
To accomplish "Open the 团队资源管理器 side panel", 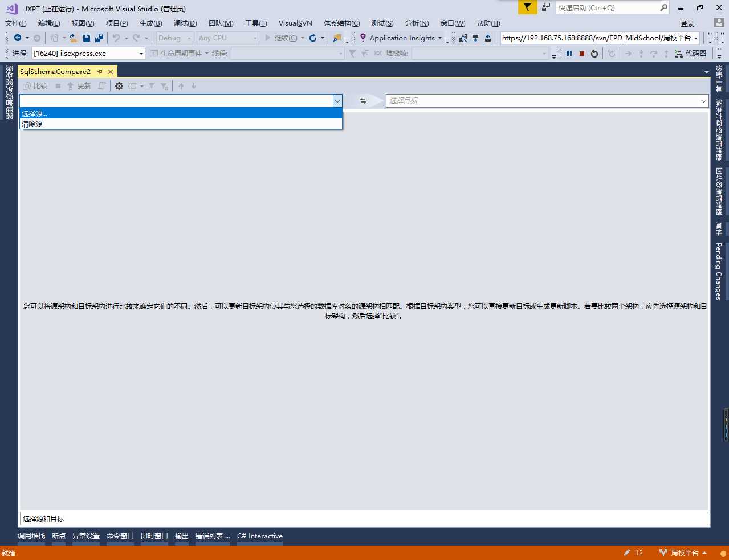I will tap(719, 191).
